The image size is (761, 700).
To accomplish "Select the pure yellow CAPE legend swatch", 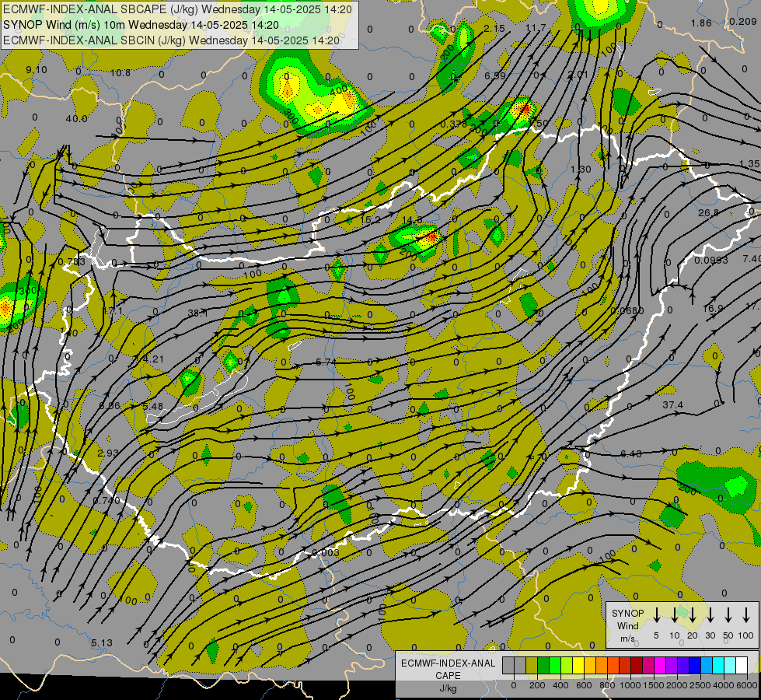I will (x=578, y=666).
